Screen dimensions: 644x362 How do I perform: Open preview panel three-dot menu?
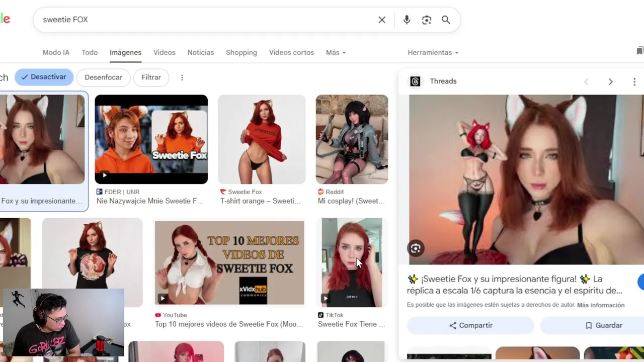click(634, 81)
